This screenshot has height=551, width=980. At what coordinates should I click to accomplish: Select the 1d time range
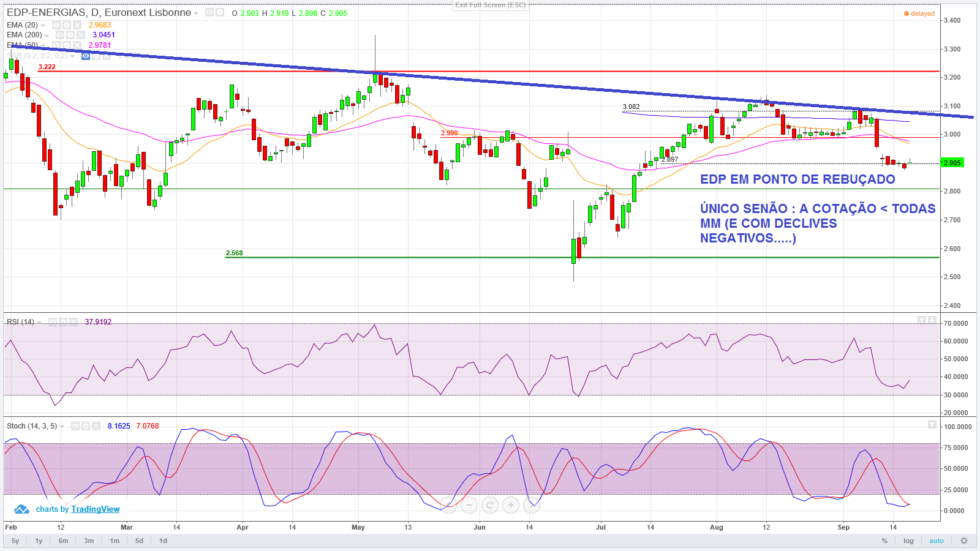point(163,541)
